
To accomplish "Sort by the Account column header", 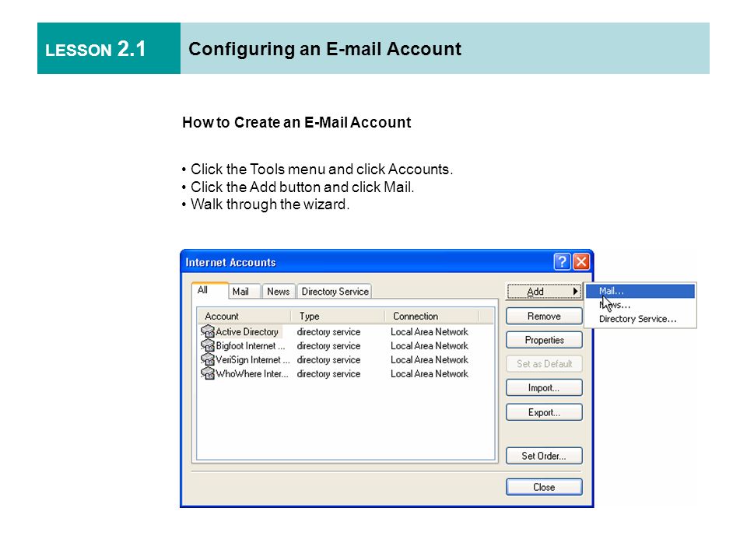I will (244, 317).
